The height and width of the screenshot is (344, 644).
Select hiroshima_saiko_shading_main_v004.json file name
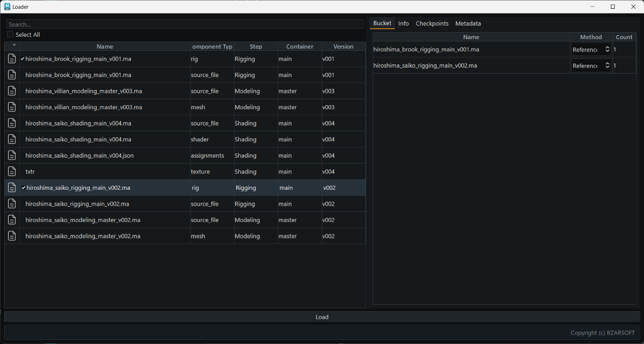[79, 155]
